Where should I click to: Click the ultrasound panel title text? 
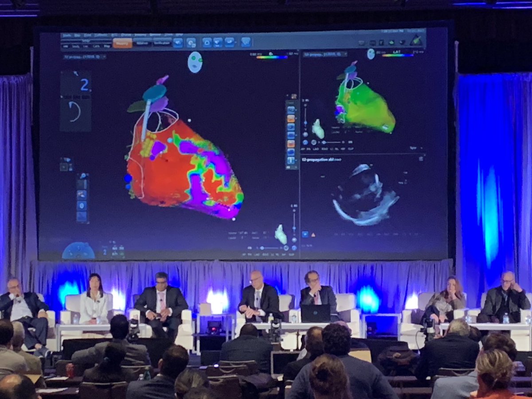point(321,160)
